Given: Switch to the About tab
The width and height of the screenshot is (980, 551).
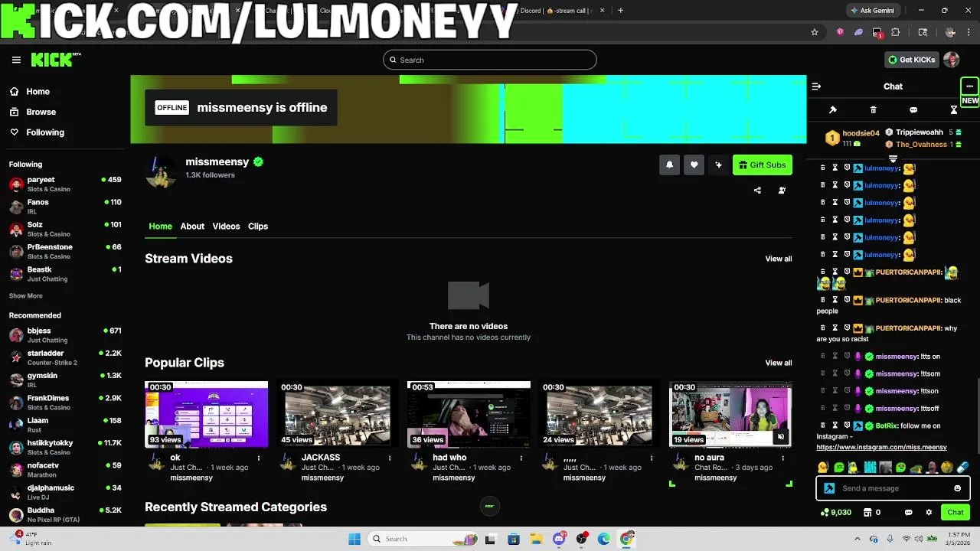Looking at the screenshot, I should click(x=192, y=227).
